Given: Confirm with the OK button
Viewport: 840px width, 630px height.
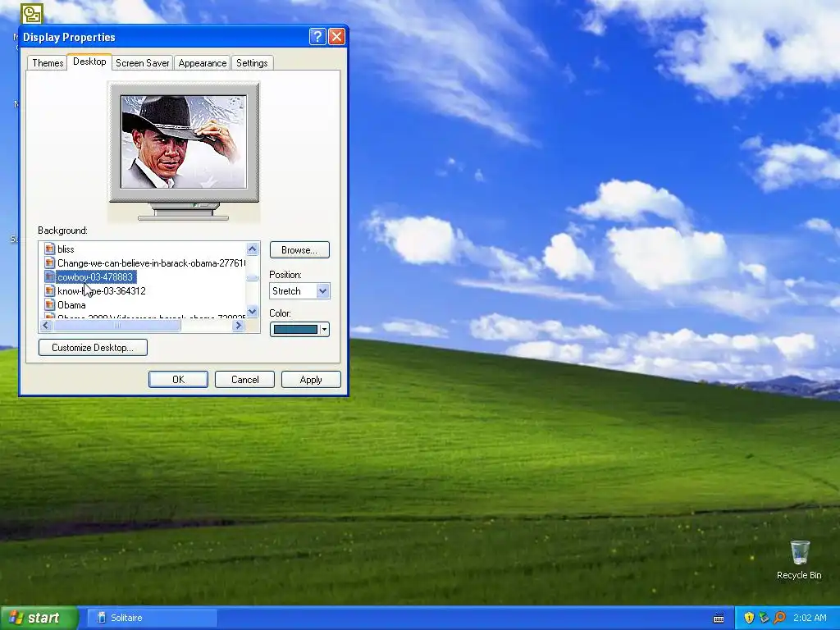Looking at the screenshot, I should (x=178, y=379).
